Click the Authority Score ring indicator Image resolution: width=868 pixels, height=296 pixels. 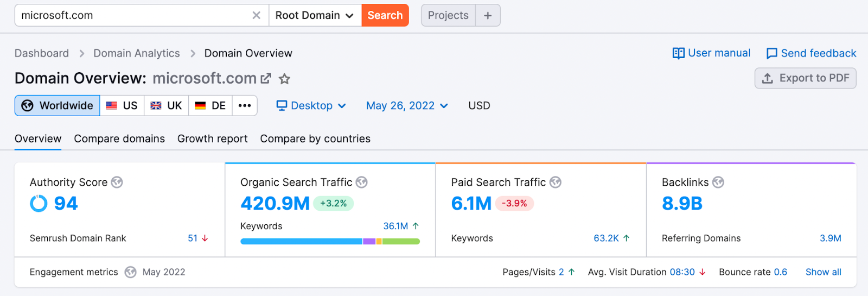click(39, 204)
